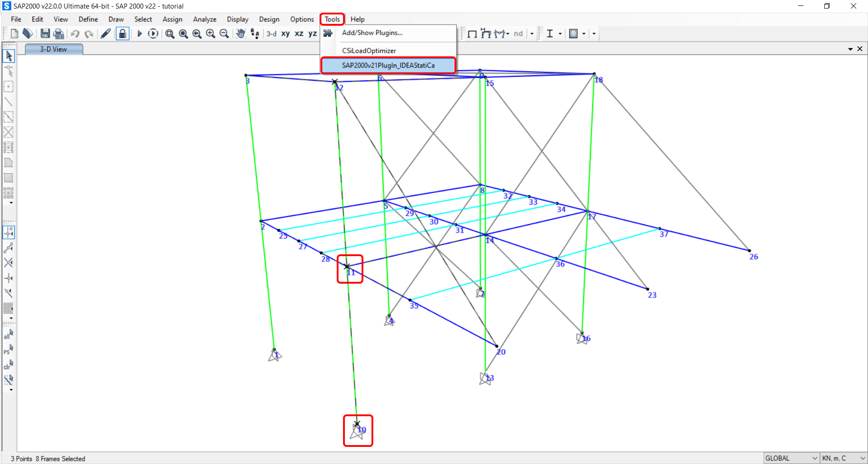Open the KN, m, C units dropdown
Viewport: 868px width, 464px height.
point(843,458)
